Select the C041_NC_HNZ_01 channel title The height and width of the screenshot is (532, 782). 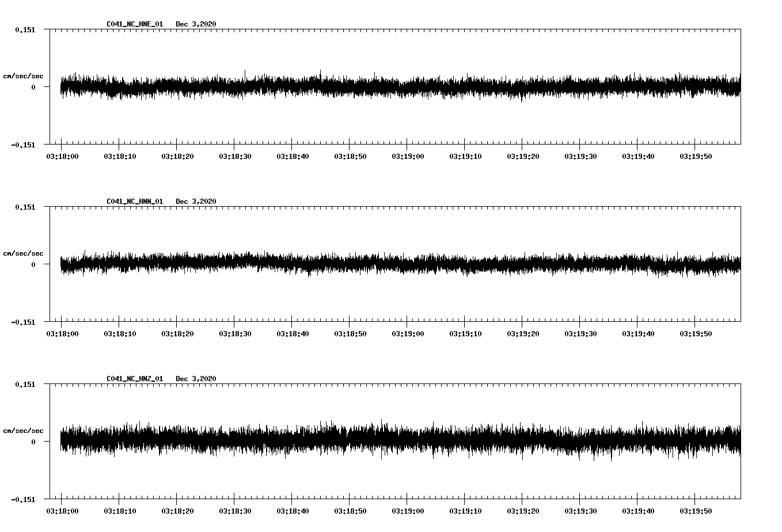tap(134, 379)
